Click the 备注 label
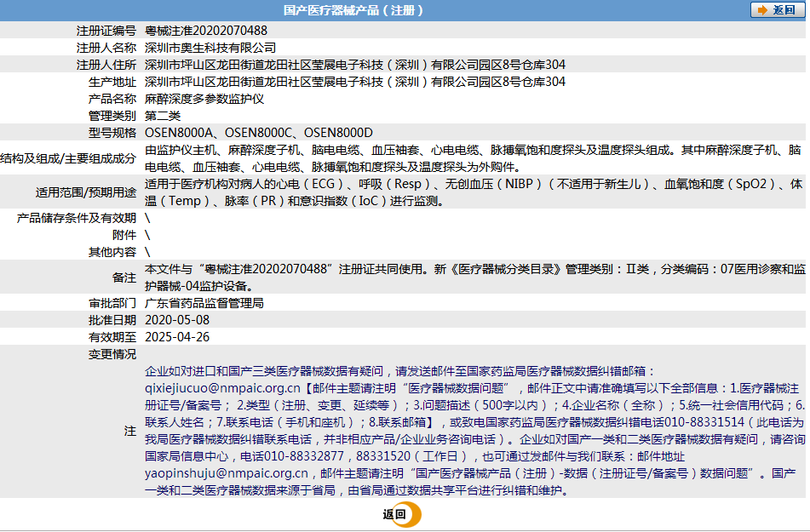Image resolution: width=810 pixels, height=532 pixels. pyautogui.click(x=124, y=277)
